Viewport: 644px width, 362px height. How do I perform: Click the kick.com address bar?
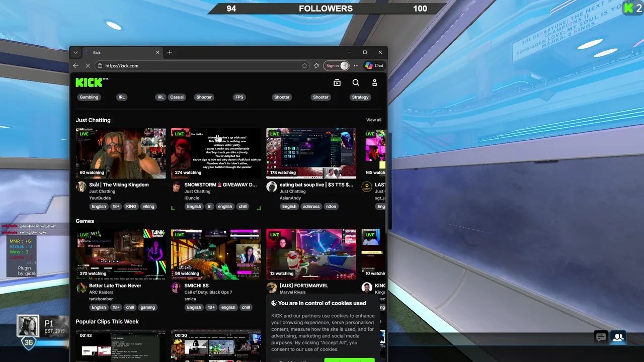pyautogui.click(x=201, y=65)
